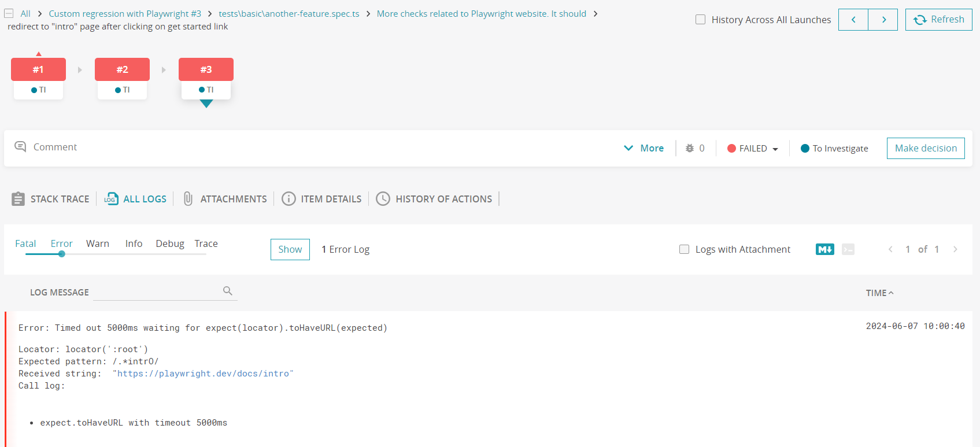The height and width of the screenshot is (447, 980).
Task: Select history execution #3
Action: click(206, 69)
